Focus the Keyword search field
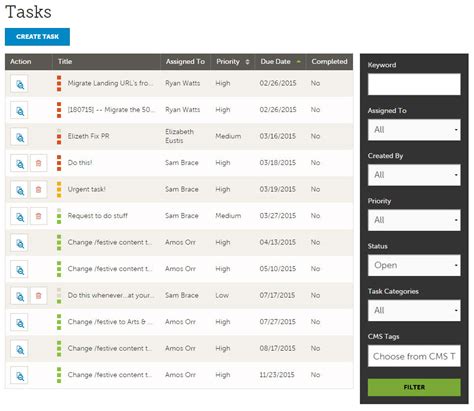This screenshot has width=474, height=411. [414, 84]
